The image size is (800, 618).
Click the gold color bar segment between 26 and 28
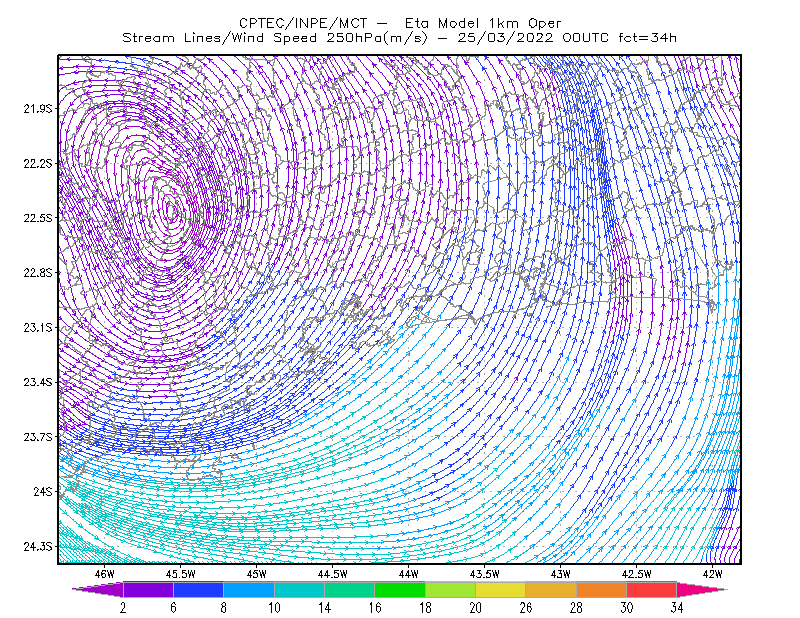[x=551, y=589]
